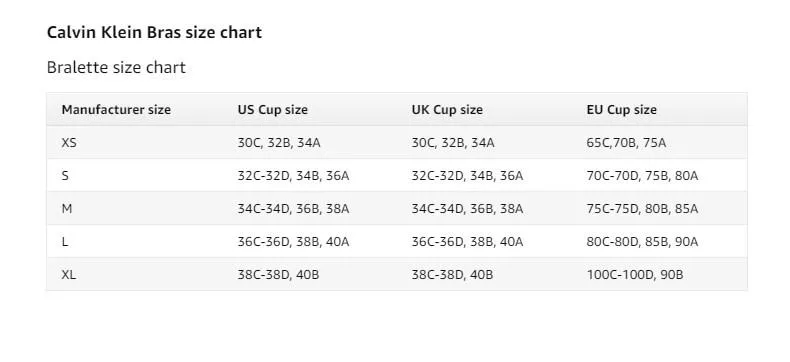
Task: Click the M manufacturer size cell
Action: [67, 209]
